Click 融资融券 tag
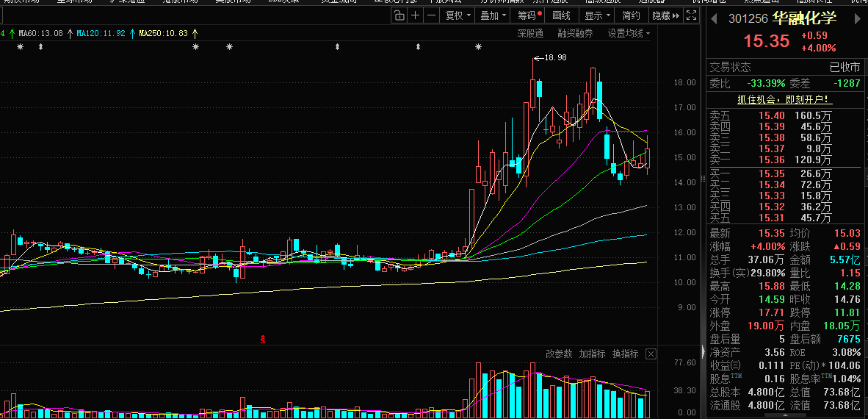The image size is (868, 419). (x=575, y=34)
